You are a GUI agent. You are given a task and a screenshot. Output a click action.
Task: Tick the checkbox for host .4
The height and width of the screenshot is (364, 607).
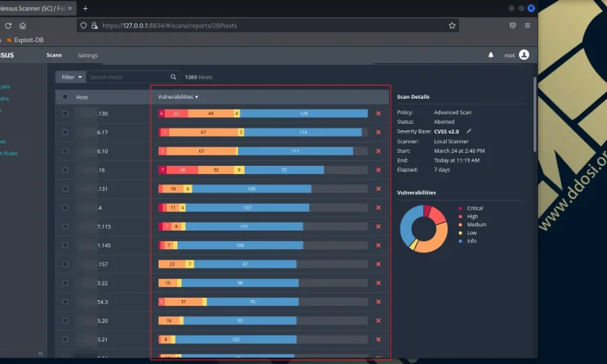point(65,208)
